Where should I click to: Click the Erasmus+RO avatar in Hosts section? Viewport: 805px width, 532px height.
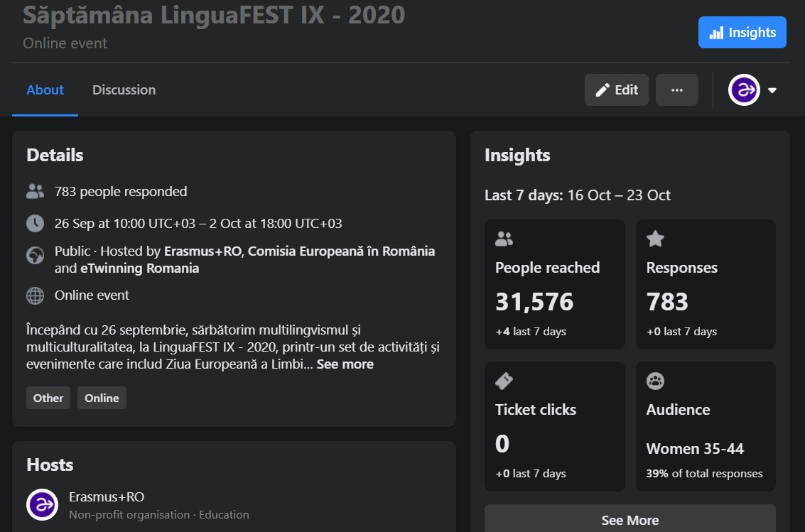point(42,504)
